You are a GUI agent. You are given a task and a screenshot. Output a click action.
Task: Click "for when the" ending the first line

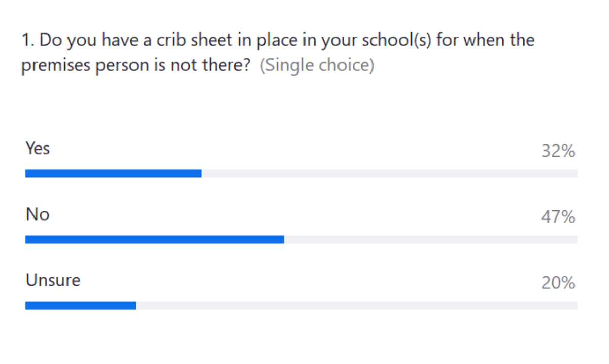click(x=485, y=40)
